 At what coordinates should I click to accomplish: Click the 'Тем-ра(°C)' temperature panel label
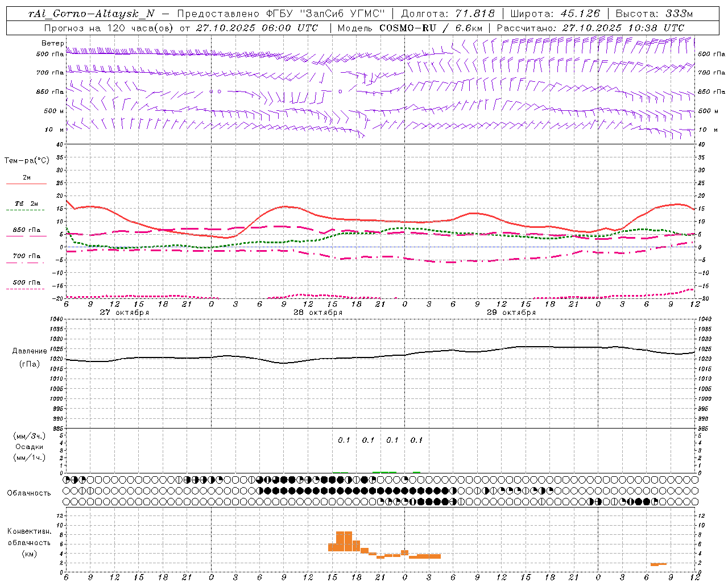[27, 161]
